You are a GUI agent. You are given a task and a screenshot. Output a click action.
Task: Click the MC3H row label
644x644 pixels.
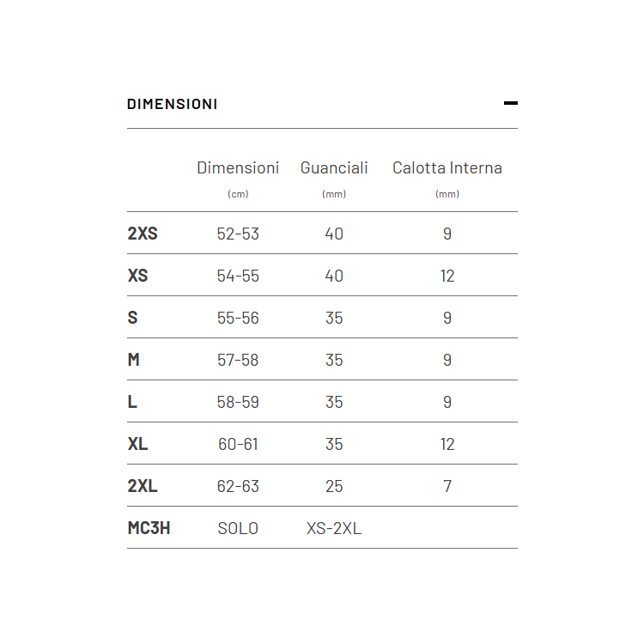(x=149, y=528)
